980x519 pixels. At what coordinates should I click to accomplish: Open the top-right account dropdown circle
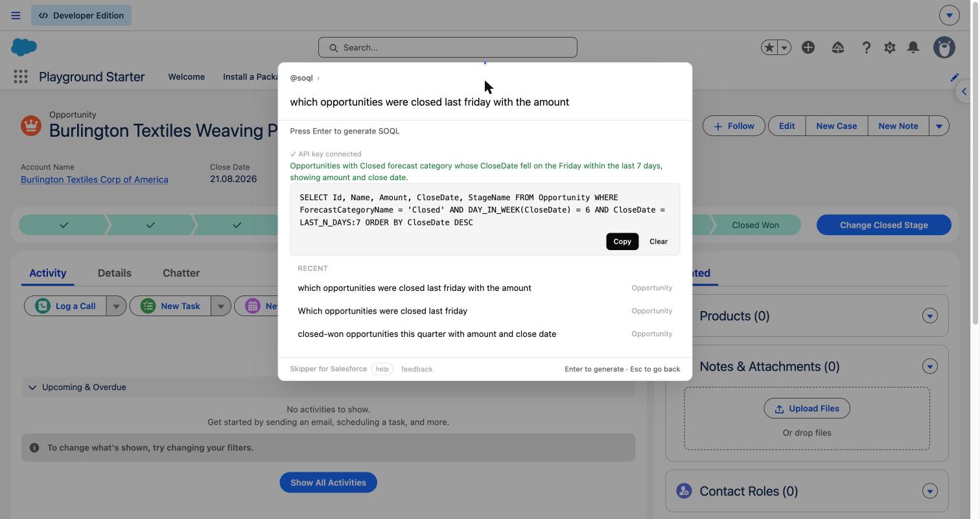click(950, 16)
